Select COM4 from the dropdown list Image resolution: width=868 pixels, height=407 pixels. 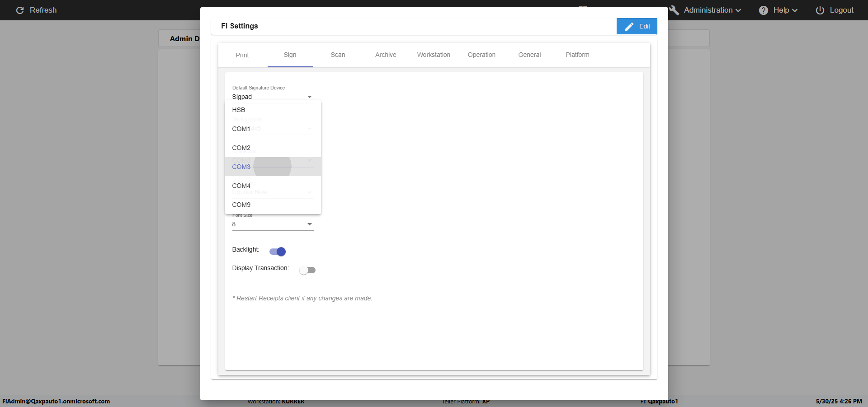273,186
